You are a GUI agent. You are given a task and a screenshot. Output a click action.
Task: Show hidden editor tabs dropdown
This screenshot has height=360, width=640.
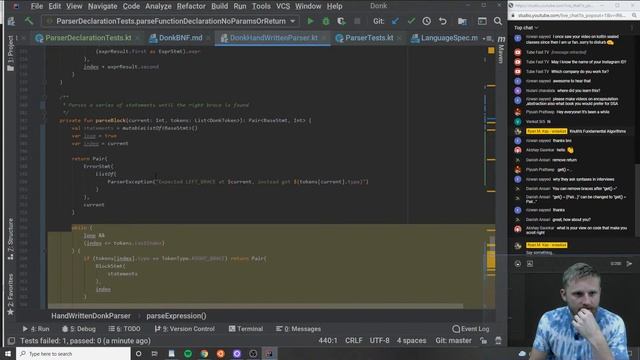click(x=488, y=38)
